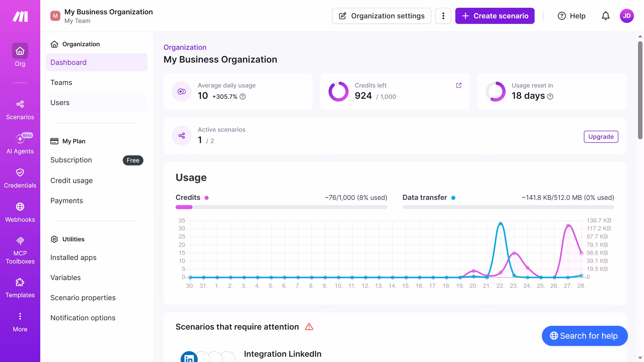644x362 pixels.
Task: Open the three-dot organization options menu
Action: coord(443,16)
